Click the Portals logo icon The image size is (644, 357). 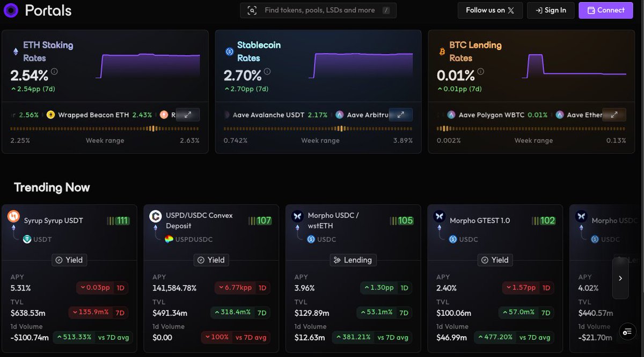click(11, 10)
